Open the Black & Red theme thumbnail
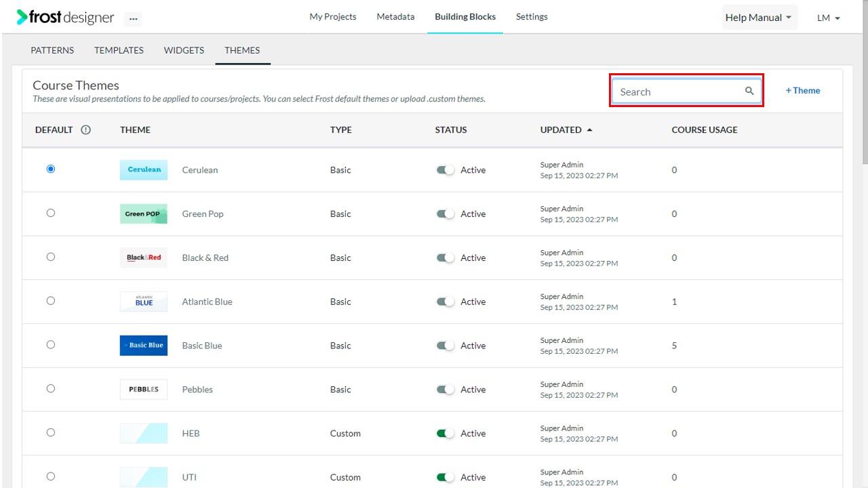The height and width of the screenshot is (488, 868). pyautogui.click(x=144, y=258)
